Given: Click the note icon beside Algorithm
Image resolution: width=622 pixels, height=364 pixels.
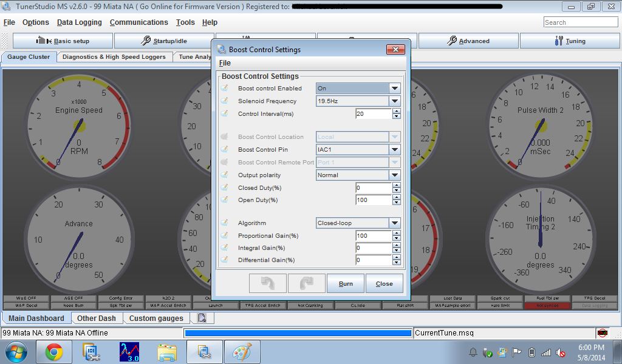Looking at the screenshot, I should pyautogui.click(x=224, y=223).
